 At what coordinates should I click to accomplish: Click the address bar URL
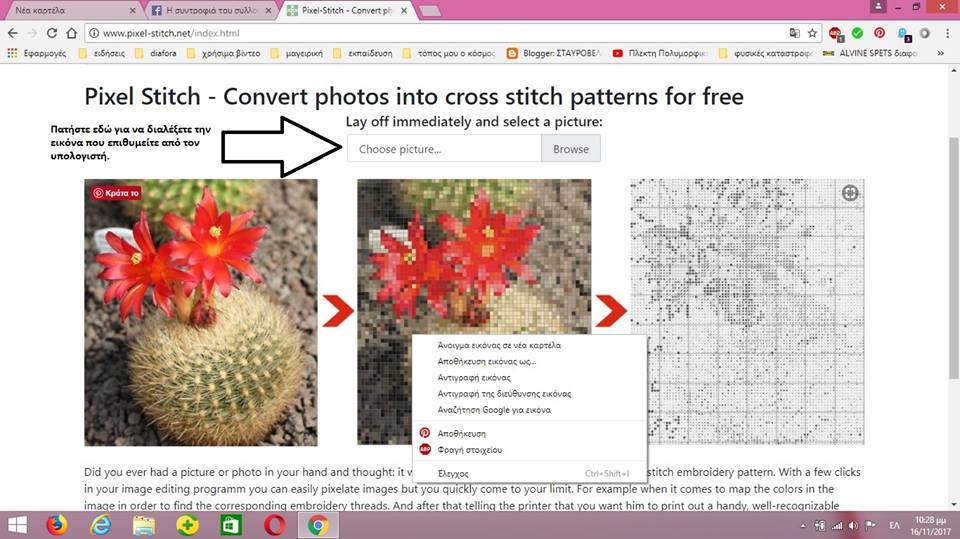click(x=171, y=33)
